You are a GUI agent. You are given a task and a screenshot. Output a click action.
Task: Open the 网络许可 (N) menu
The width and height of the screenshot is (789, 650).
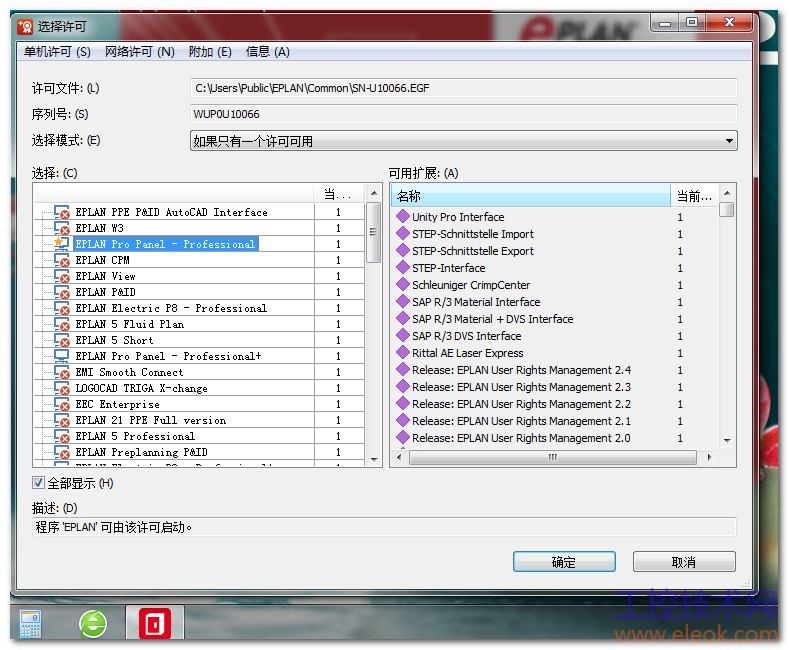(140, 52)
